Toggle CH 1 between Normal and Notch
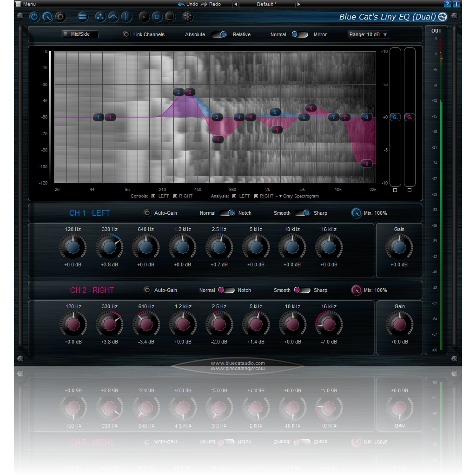This screenshot has width=476, height=476. [227, 213]
